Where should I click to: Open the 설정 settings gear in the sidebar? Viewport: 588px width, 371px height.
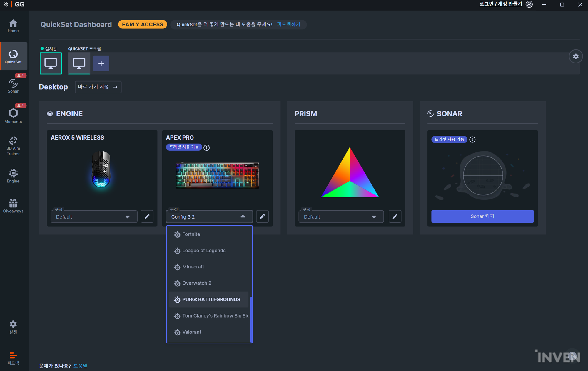pos(13,327)
